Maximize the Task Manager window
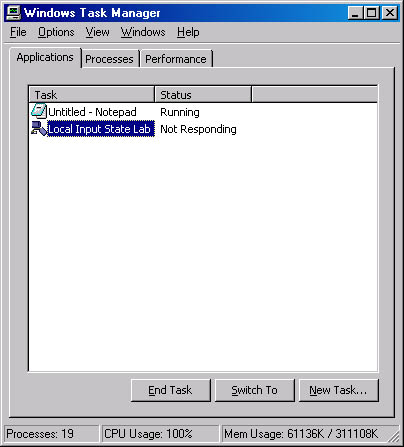Viewport: 404px width, 447px height. tap(371, 13)
